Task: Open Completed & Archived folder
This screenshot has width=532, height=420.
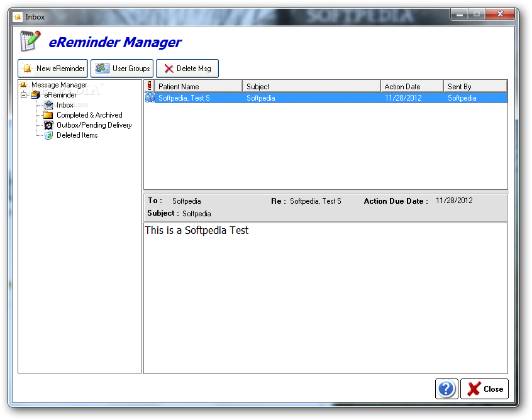Action: coord(89,115)
